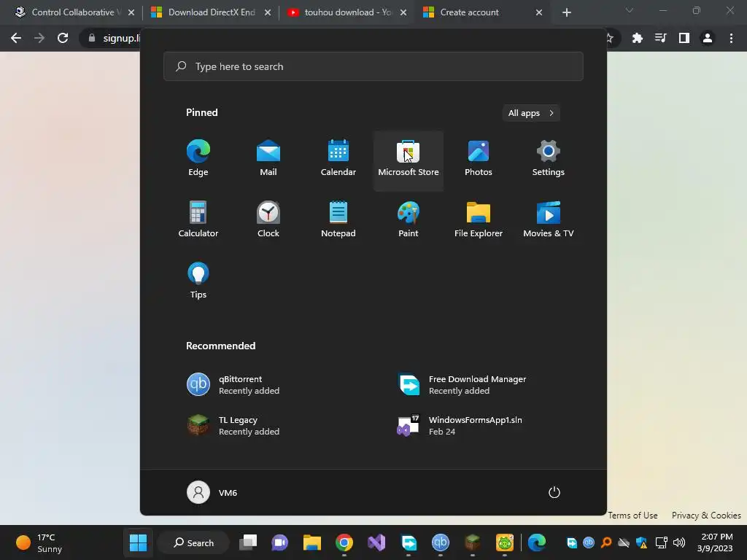Open Chrome extensions puzzle icon
Screen dimensions: 747x560
click(638, 38)
